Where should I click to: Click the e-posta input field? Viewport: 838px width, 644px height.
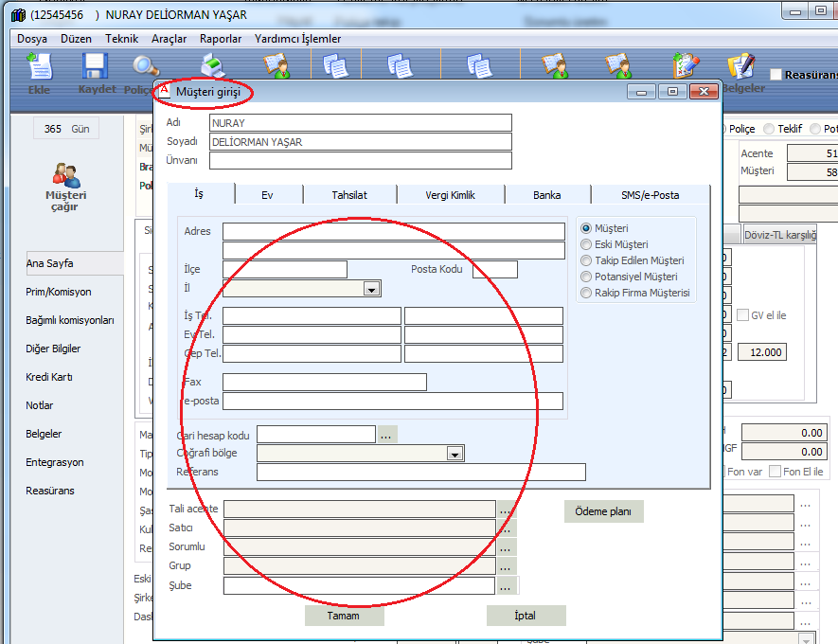(392, 401)
